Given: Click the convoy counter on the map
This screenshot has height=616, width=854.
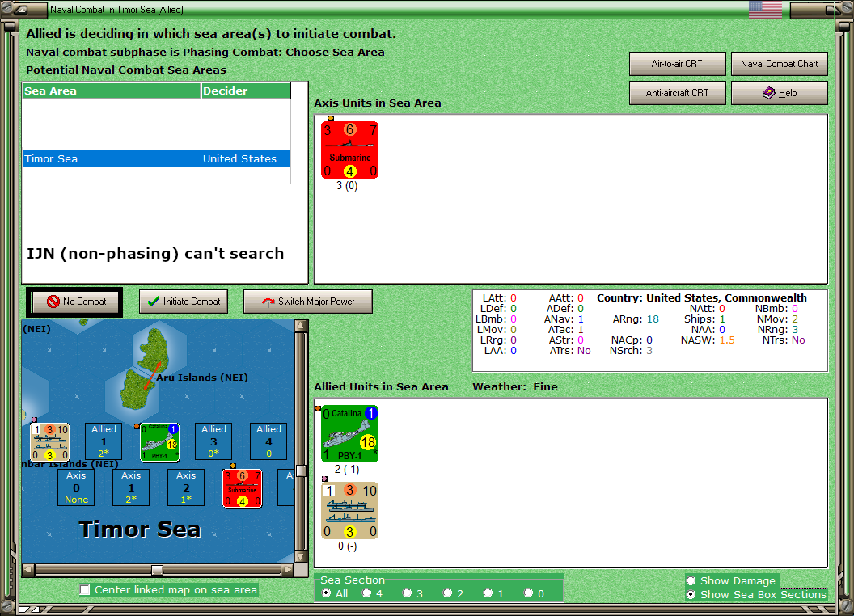Looking at the screenshot, I should click(49, 442).
